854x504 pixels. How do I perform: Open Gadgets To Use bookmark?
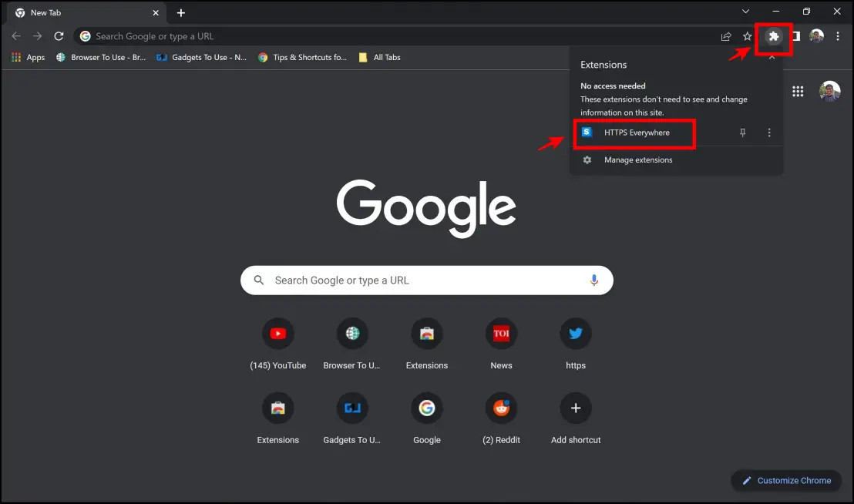pyautogui.click(x=201, y=57)
